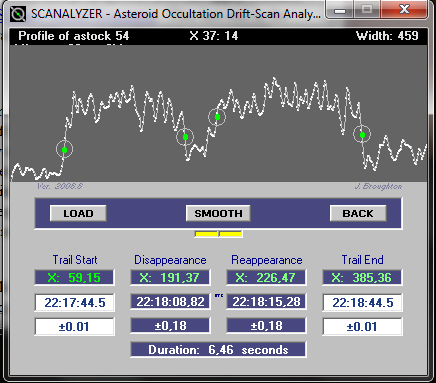Click the Scanalyzer title bar app icon

pyautogui.click(x=18, y=14)
